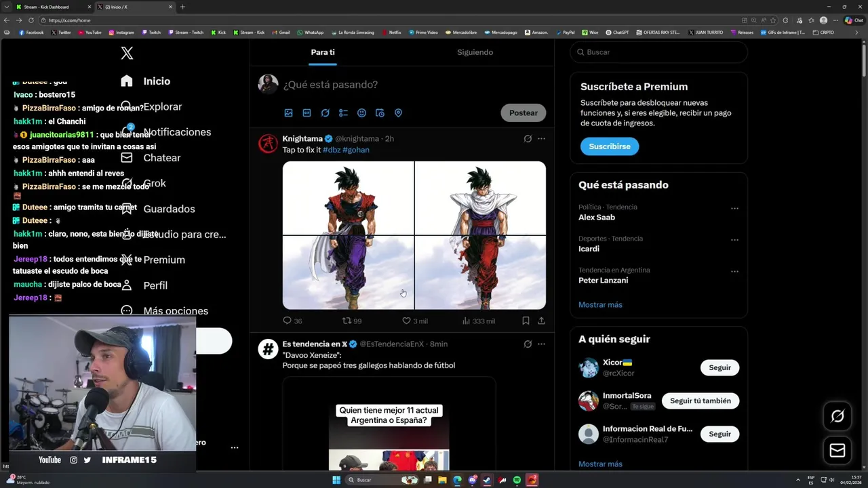The image size is (868, 488).
Task: Add location icon in composer
Action: (x=398, y=113)
